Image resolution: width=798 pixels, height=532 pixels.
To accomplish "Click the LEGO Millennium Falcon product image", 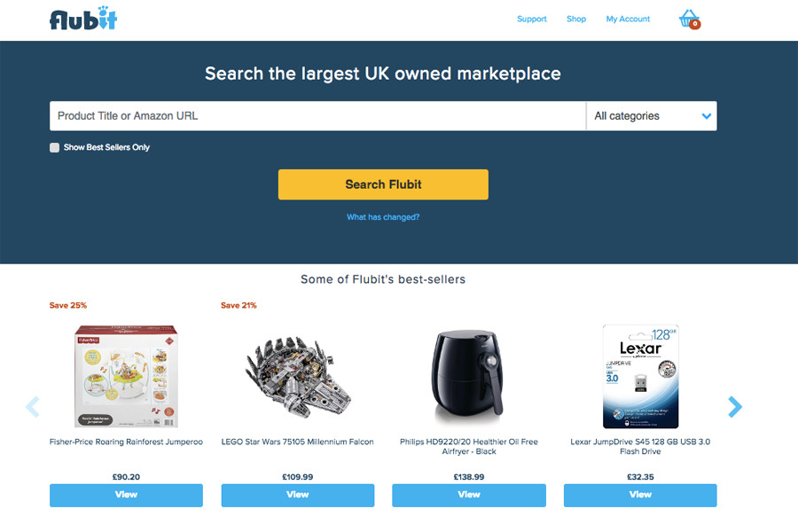I will 298,377.
